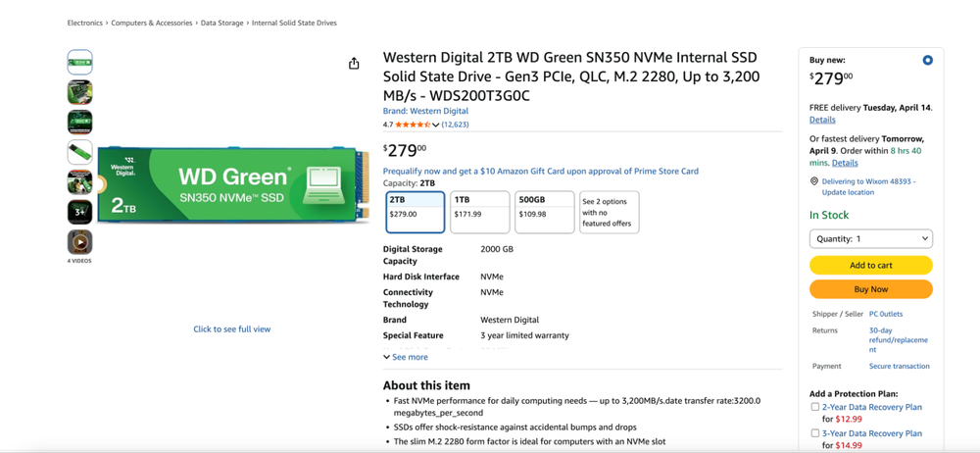Open the 3+ more images thumbnail

(x=80, y=211)
